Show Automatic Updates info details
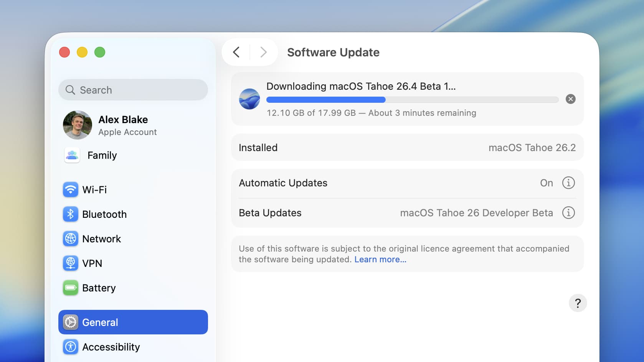Viewport: 644px width, 362px height. tap(568, 183)
